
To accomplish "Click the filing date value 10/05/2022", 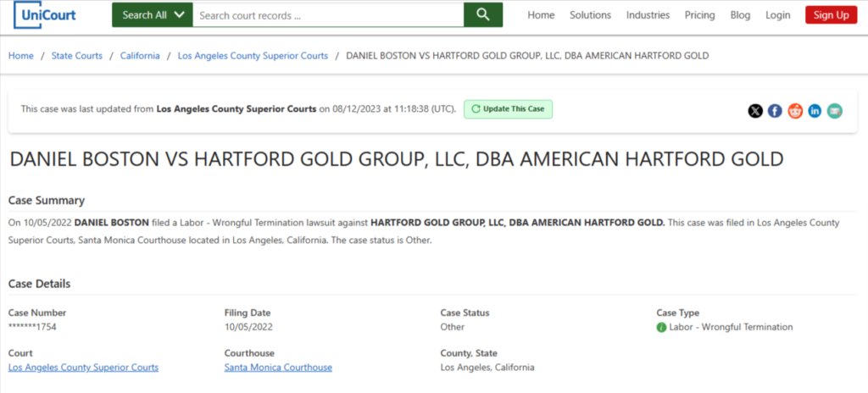I will (x=248, y=327).
